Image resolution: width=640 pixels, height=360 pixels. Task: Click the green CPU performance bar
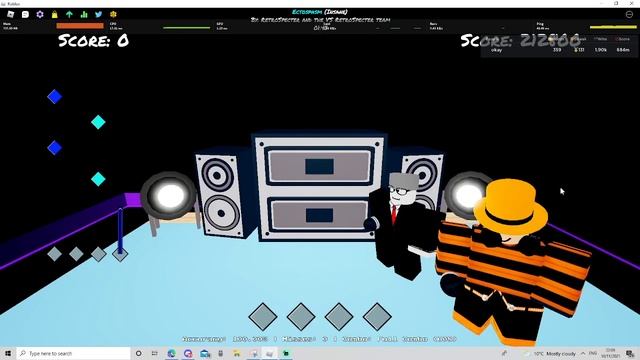(187, 28)
